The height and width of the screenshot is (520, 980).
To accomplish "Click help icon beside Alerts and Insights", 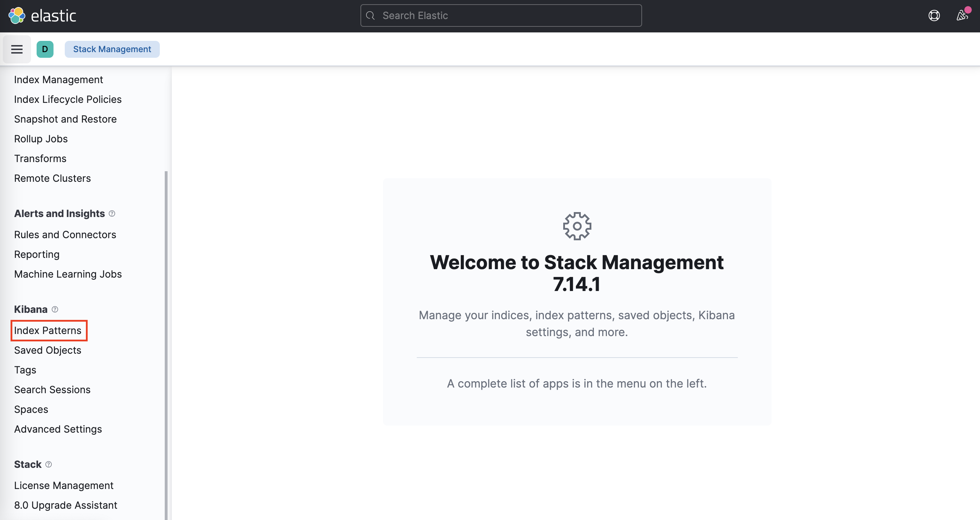I will point(112,213).
